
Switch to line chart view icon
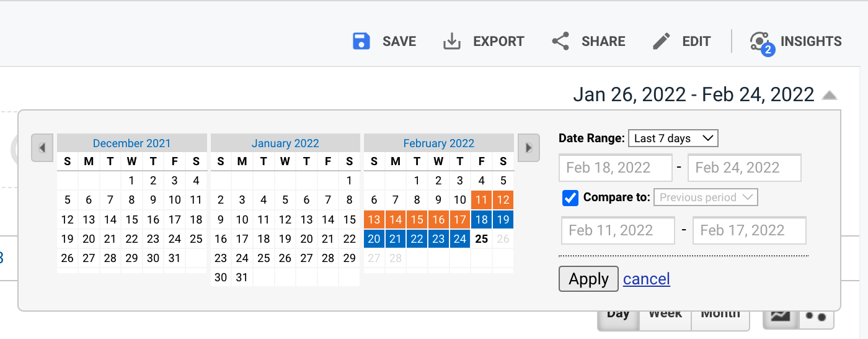point(780,315)
